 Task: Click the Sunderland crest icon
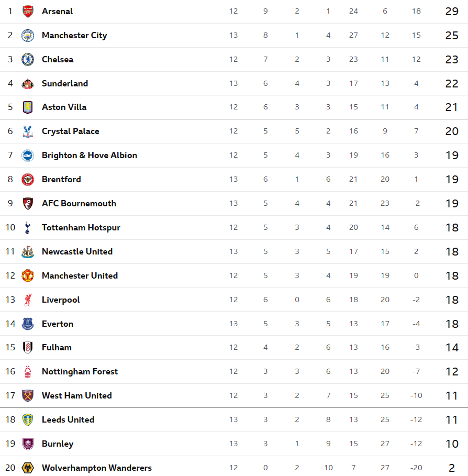click(28, 83)
